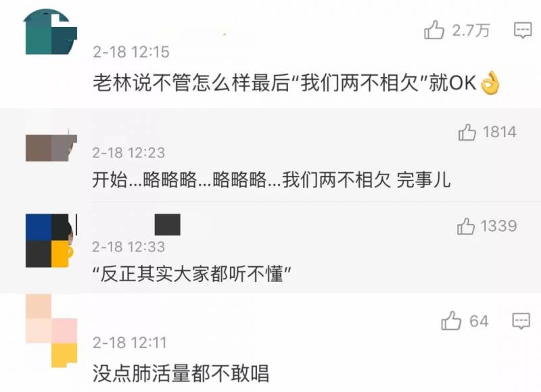
Task: Select the reply starting with 开始...略略略
Action: 271,180
